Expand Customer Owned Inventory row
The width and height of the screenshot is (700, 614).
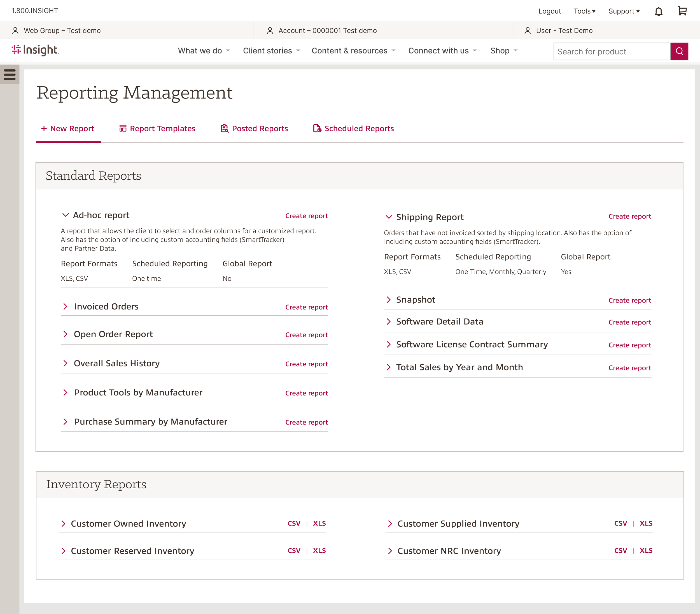63,524
